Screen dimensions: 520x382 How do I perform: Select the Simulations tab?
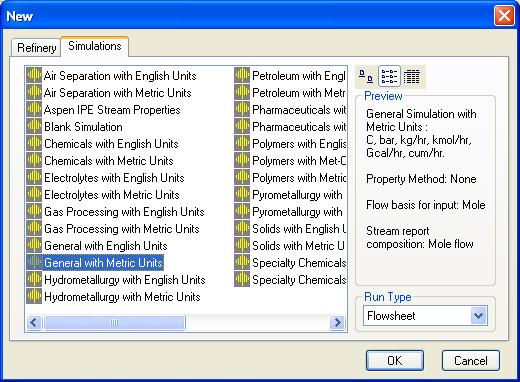[x=95, y=46]
